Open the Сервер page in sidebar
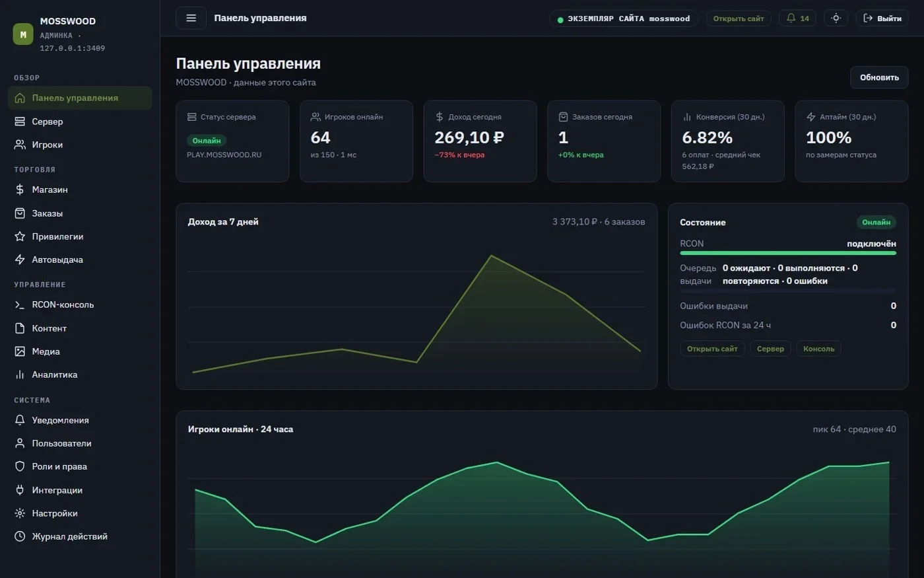The width and height of the screenshot is (924, 578). (x=80, y=122)
